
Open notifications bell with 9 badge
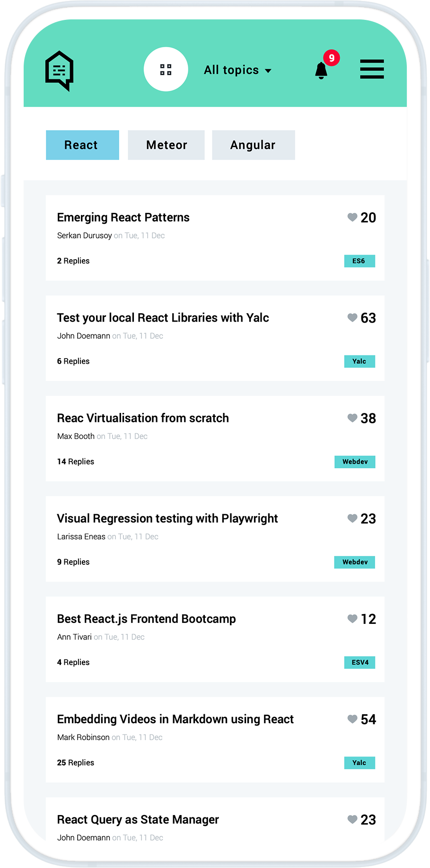click(322, 70)
